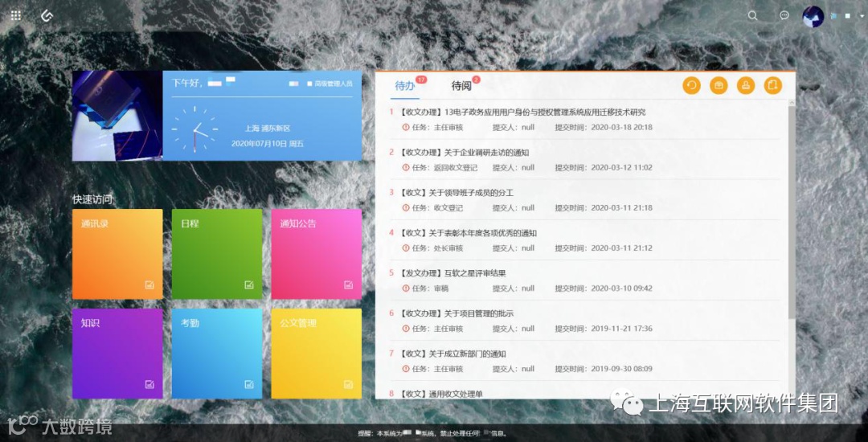This screenshot has width=868, height=442.
Task: Click the refresh icon in task panel
Action: (691, 85)
